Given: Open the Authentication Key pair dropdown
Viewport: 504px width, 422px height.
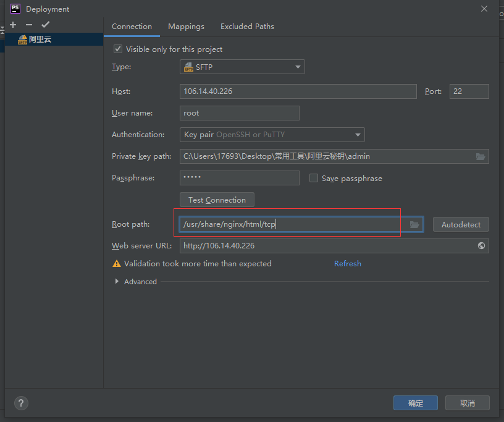Looking at the screenshot, I should pyautogui.click(x=272, y=135).
